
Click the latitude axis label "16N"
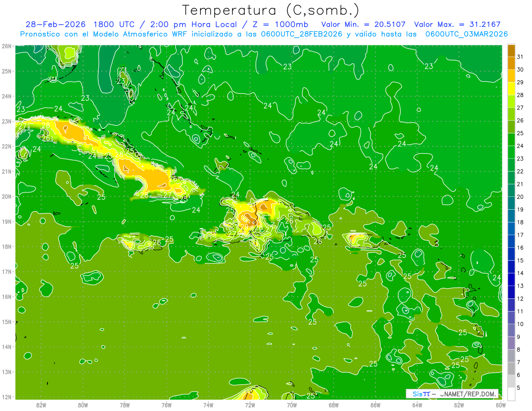coord(7,297)
